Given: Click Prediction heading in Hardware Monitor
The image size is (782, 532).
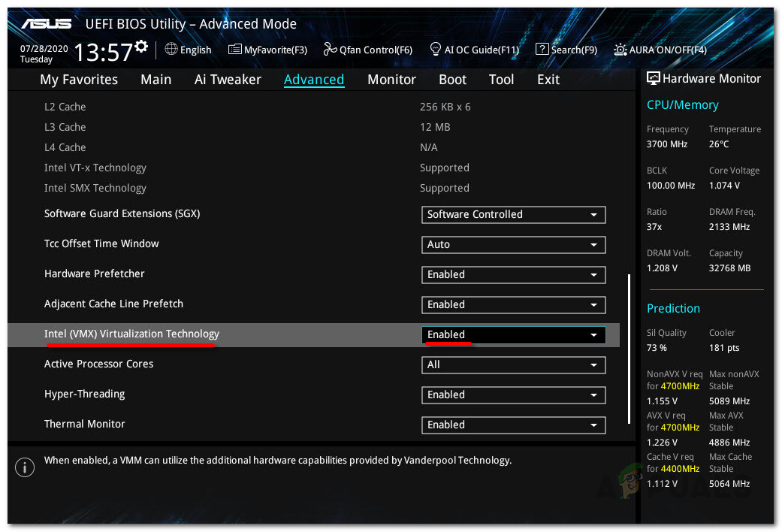Looking at the screenshot, I should pyautogui.click(x=673, y=308).
